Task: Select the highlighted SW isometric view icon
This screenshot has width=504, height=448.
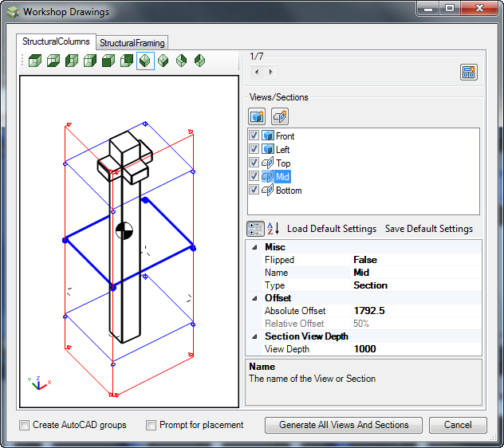Action: click(145, 61)
